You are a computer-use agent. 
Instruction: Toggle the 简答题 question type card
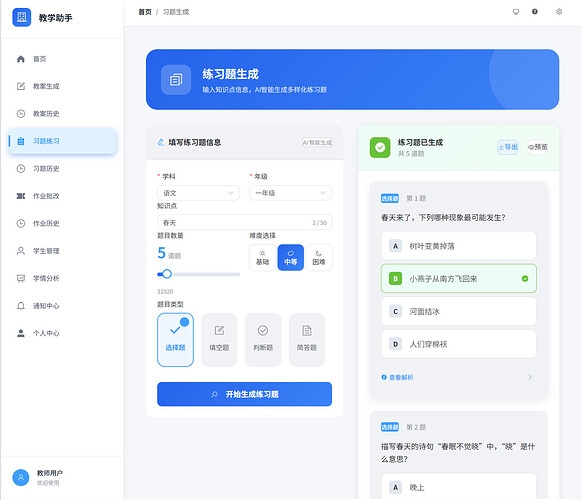tap(307, 340)
